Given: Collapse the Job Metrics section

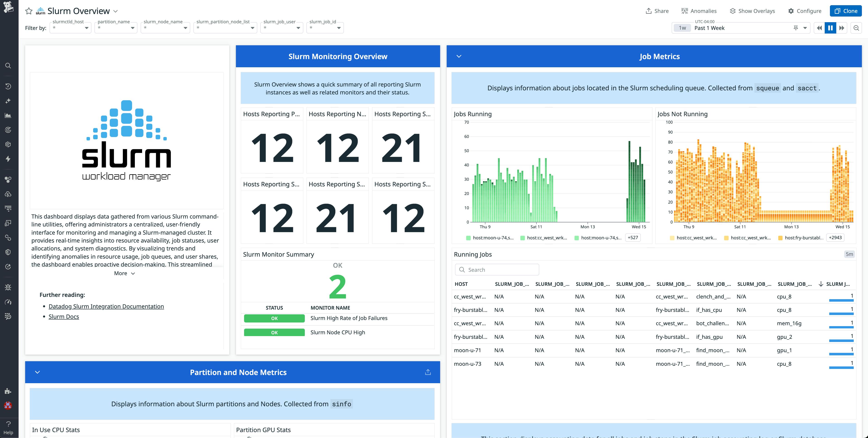Looking at the screenshot, I should 459,56.
